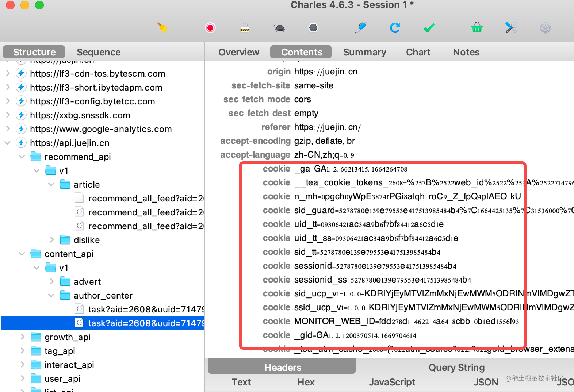Viewport: 574px width, 392px height.
Task: Collapse the api.juejin.cn host
Action: 7,143
